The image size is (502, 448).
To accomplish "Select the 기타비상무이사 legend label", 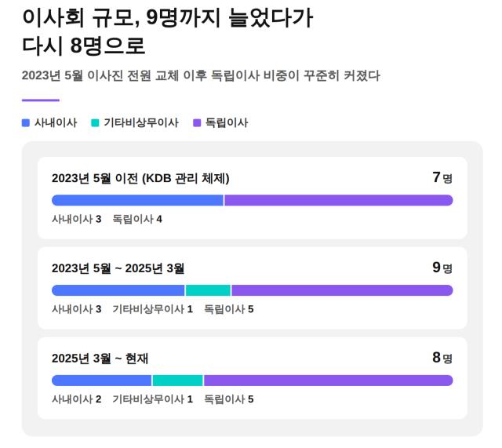I will tap(141, 123).
